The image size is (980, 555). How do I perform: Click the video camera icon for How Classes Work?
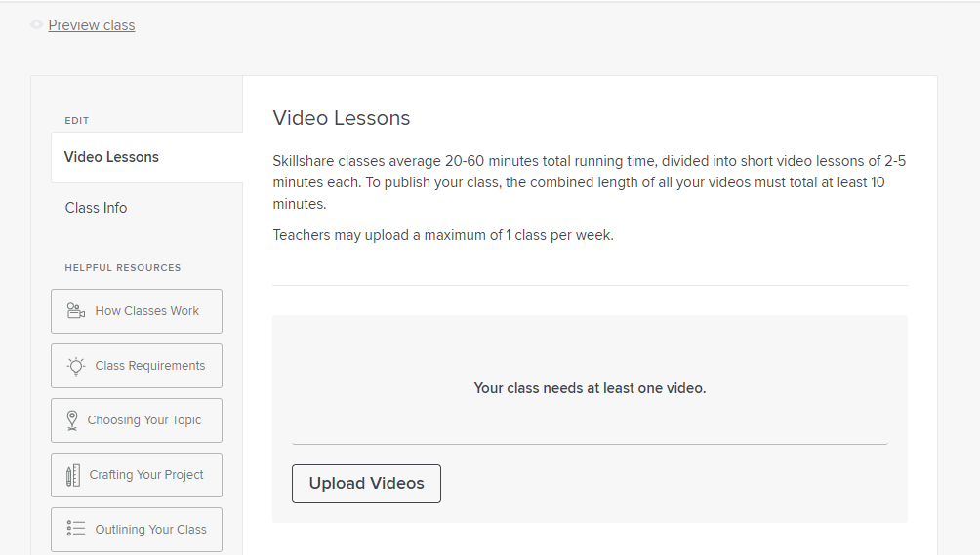(75, 311)
